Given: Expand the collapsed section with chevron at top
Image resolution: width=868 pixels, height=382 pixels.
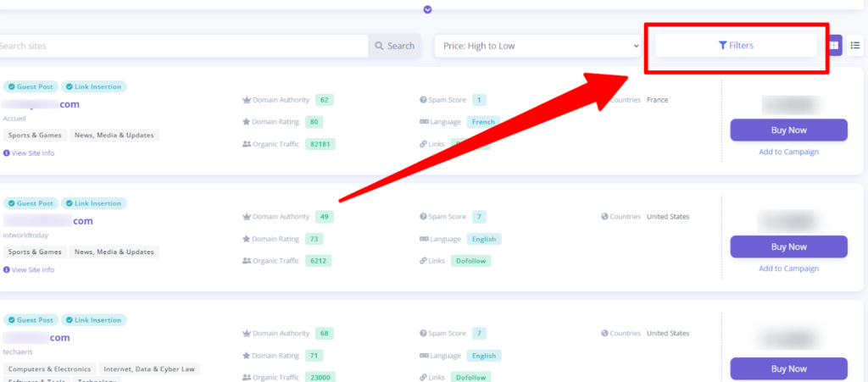Looking at the screenshot, I should coord(427,9).
